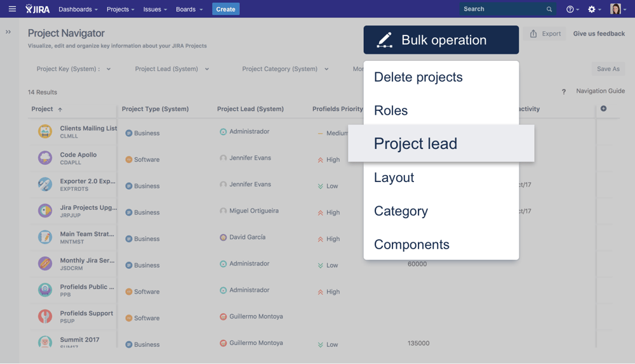Click High priority icon for Code Apollo
This screenshot has height=364, width=635.
[x=320, y=160]
